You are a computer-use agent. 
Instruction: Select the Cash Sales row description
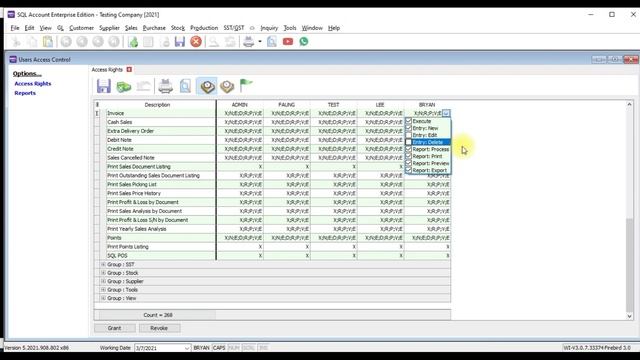click(160, 122)
